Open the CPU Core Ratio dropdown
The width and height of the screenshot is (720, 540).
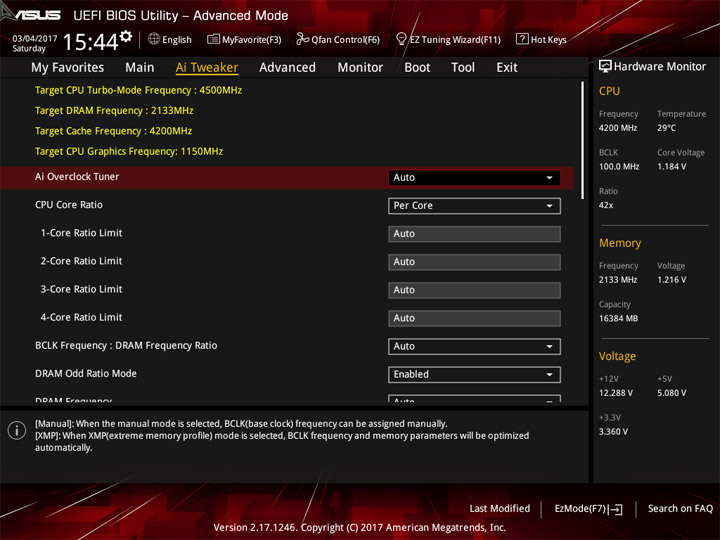click(x=474, y=206)
